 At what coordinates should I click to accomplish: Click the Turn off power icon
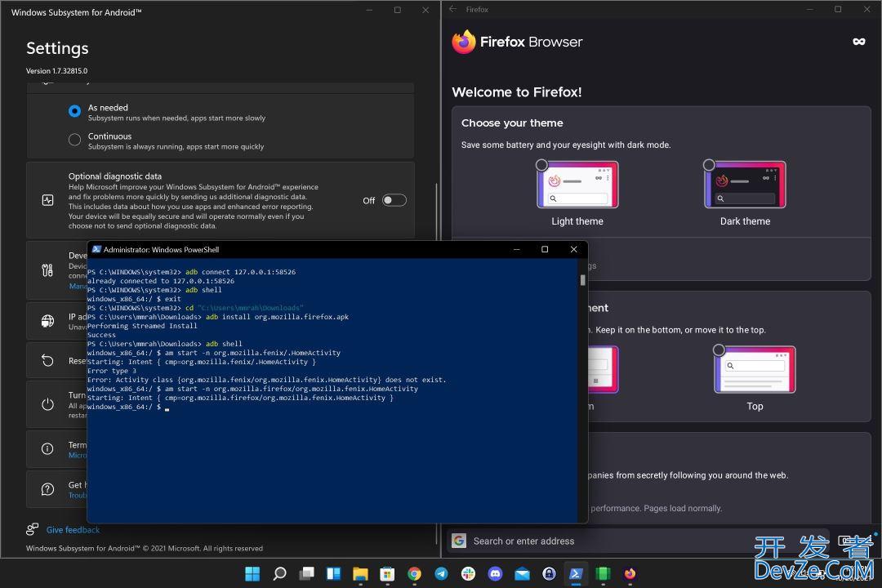[48, 404]
